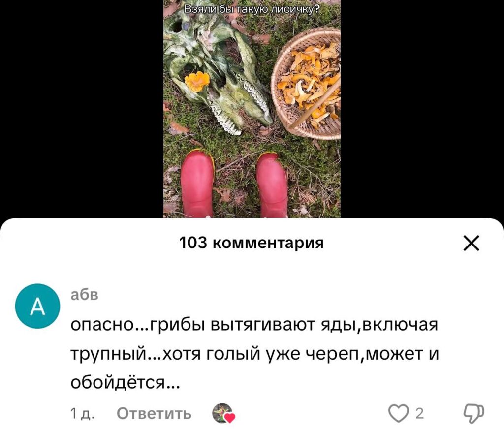This screenshot has height=431, width=504.
Task: Tap the '103 комментария' header
Action: (252, 243)
